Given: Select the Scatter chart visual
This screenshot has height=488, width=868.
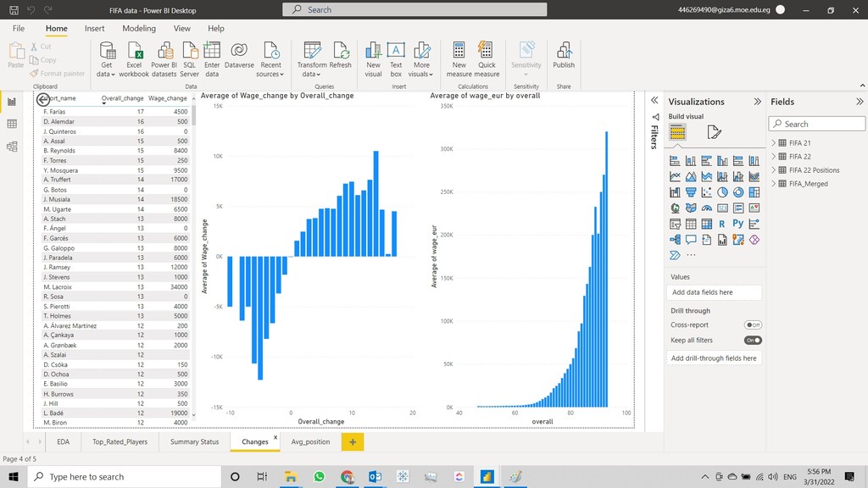Looking at the screenshot, I should (x=707, y=192).
